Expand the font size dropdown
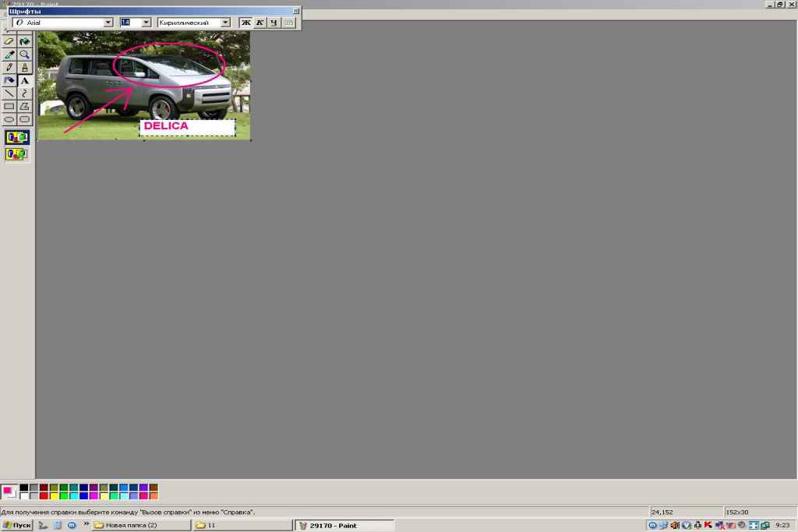The image size is (798, 532). pyautogui.click(x=146, y=23)
